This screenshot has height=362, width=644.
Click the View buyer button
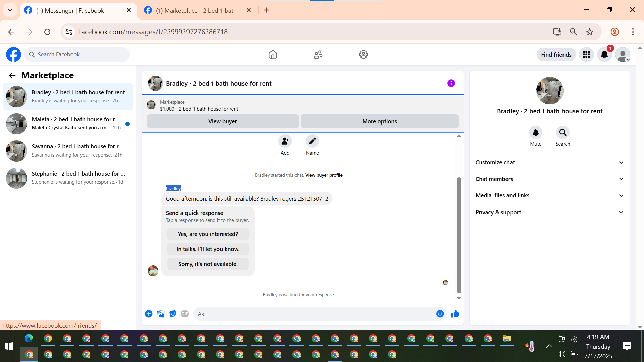click(222, 121)
